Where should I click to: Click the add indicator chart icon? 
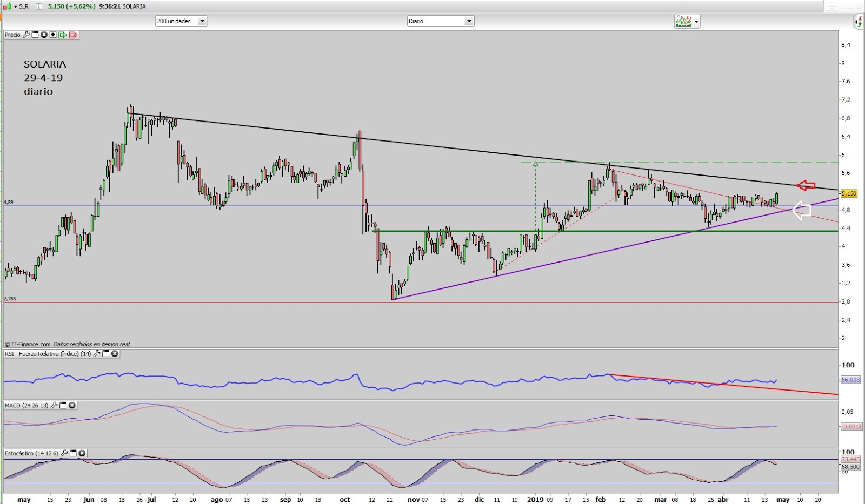click(683, 21)
